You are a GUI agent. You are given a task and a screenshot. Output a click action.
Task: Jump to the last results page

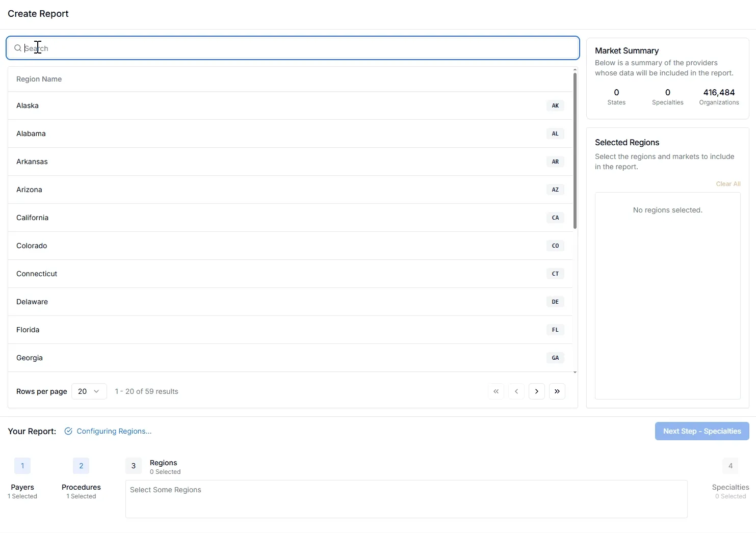pyautogui.click(x=557, y=391)
